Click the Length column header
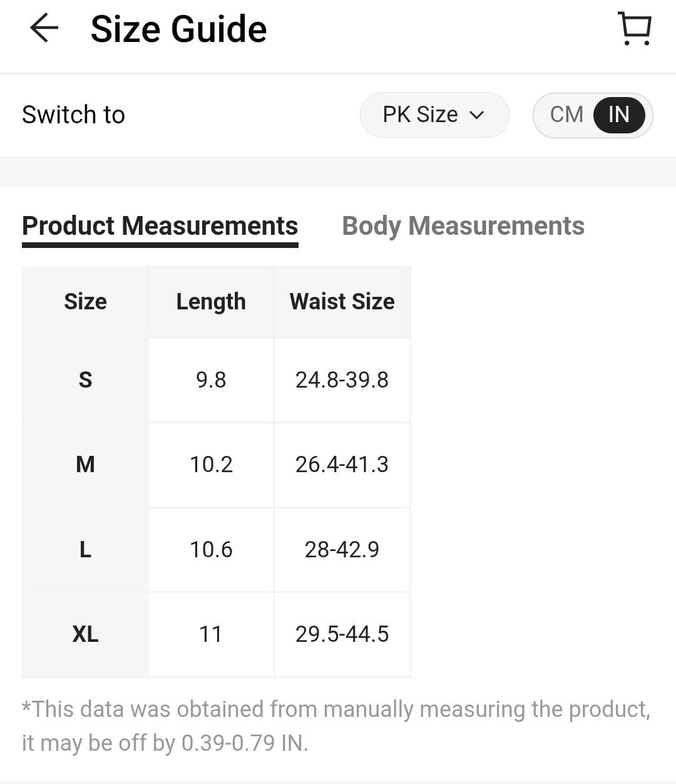 (x=211, y=302)
